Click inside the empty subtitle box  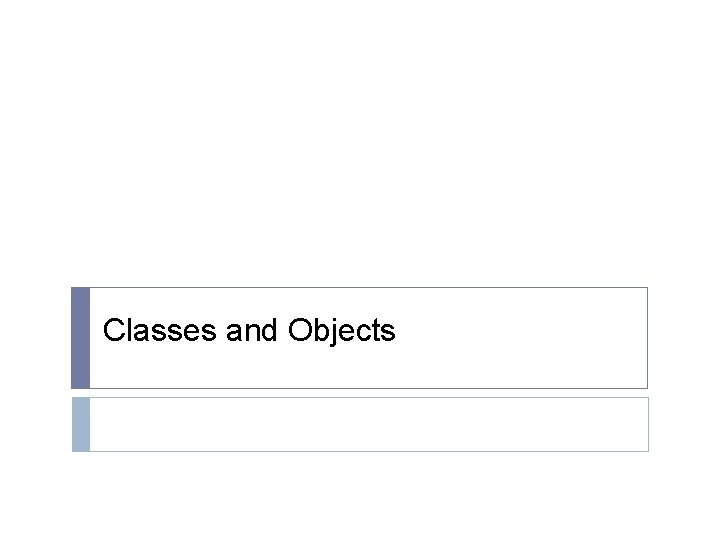pos(368,424)
